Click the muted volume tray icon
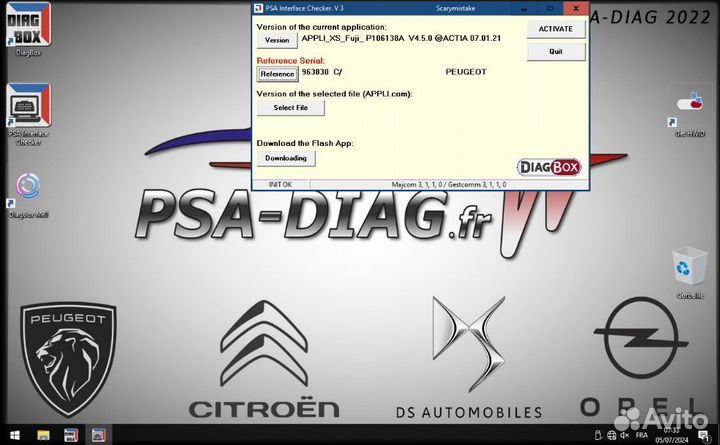The image size is (720, 445). tap(624, 435)
